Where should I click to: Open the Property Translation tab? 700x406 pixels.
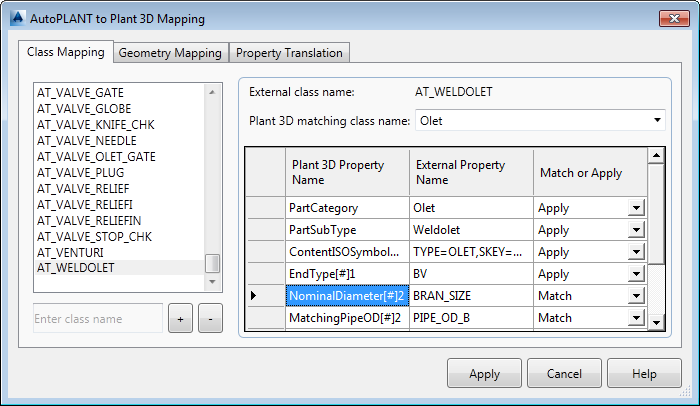pos(289,53)
